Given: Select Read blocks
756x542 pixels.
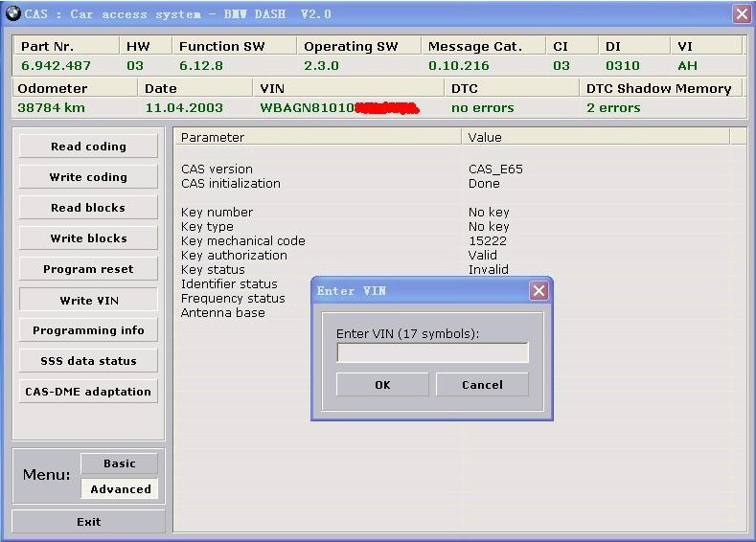Looking at the screenshot, I should pos(88,208).
